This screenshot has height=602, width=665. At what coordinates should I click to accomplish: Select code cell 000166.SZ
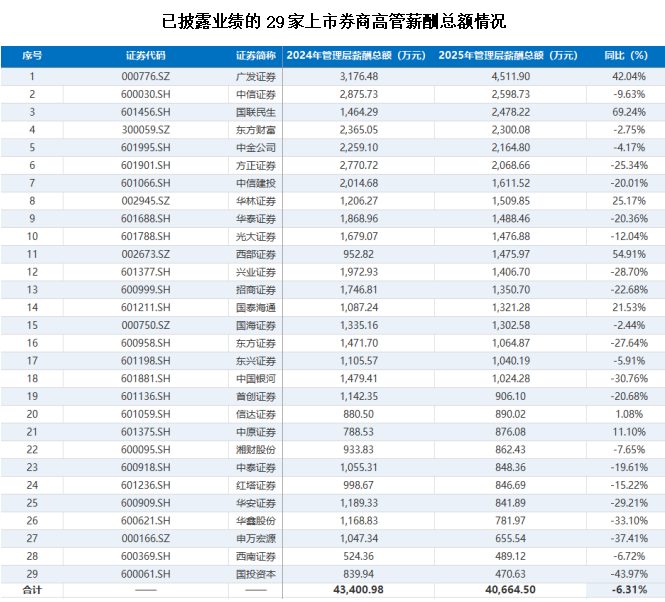click(145, 539)
